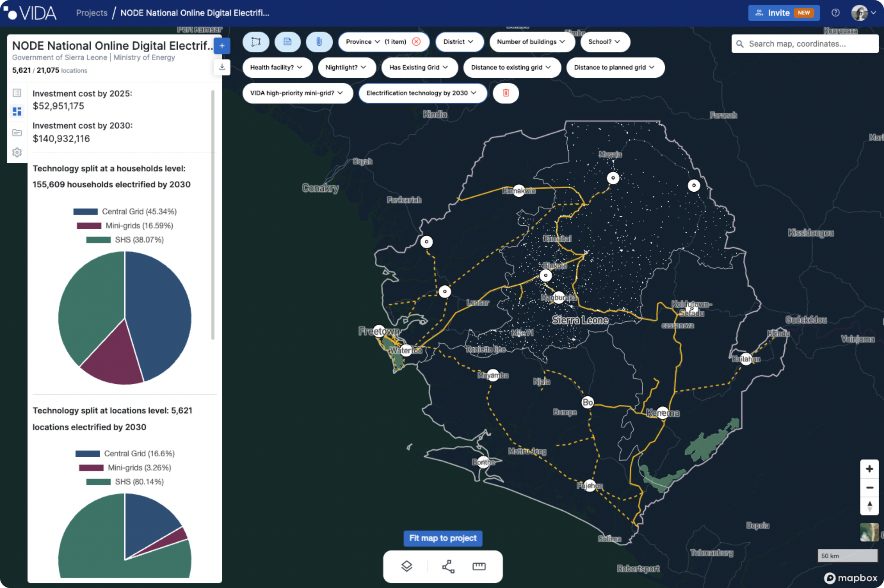Open the map layers icon
The height and width of the screenshot is (588, 884).
point(407,566)
